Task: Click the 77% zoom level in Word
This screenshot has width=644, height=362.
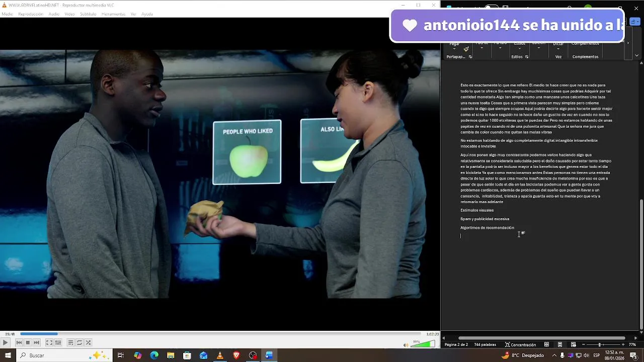Action: pos(632,344)
